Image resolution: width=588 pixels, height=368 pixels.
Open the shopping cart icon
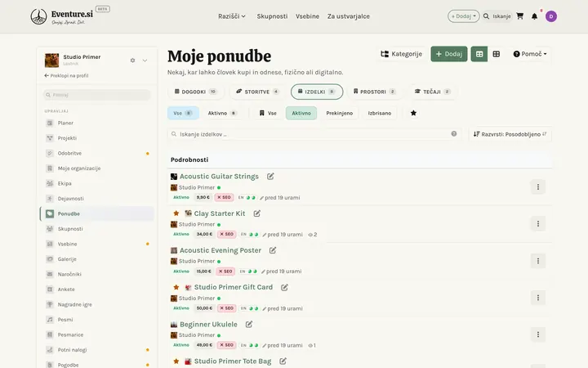click(519, 16)
